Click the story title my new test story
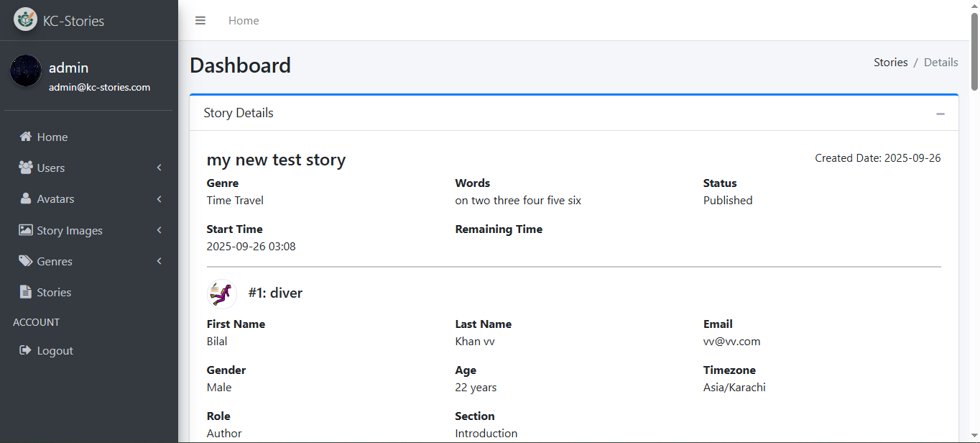 tap(276, 160)
